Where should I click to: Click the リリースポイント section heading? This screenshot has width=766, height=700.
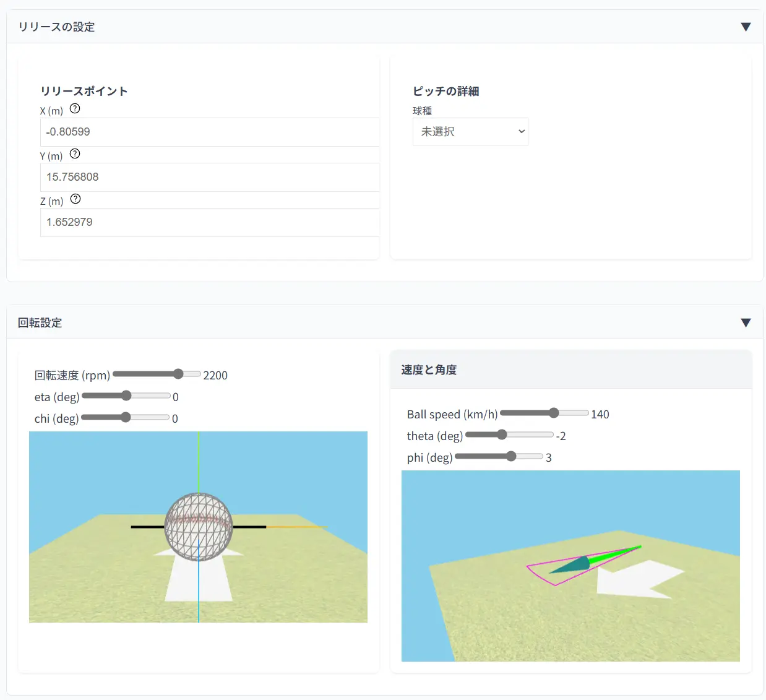84,91
